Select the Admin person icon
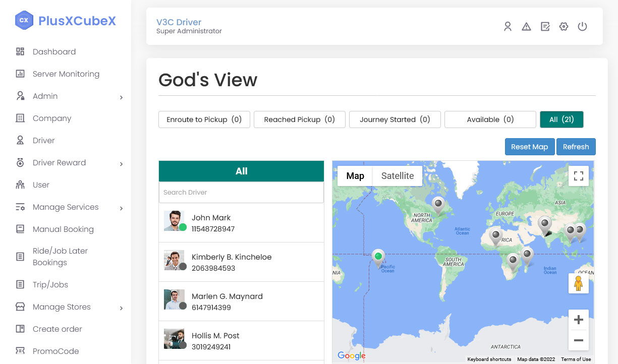 click(20, 96)
